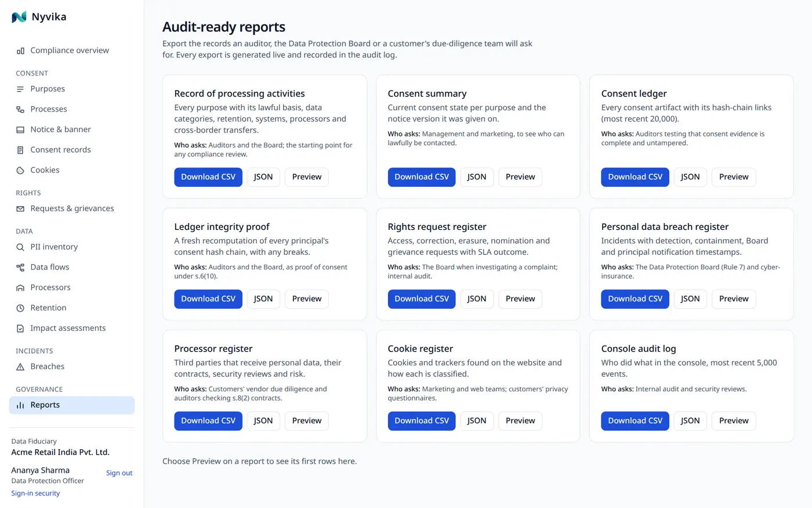Preview Personal data breach register
The height and width of the screenshot is (508, 812).
point(734,299)
